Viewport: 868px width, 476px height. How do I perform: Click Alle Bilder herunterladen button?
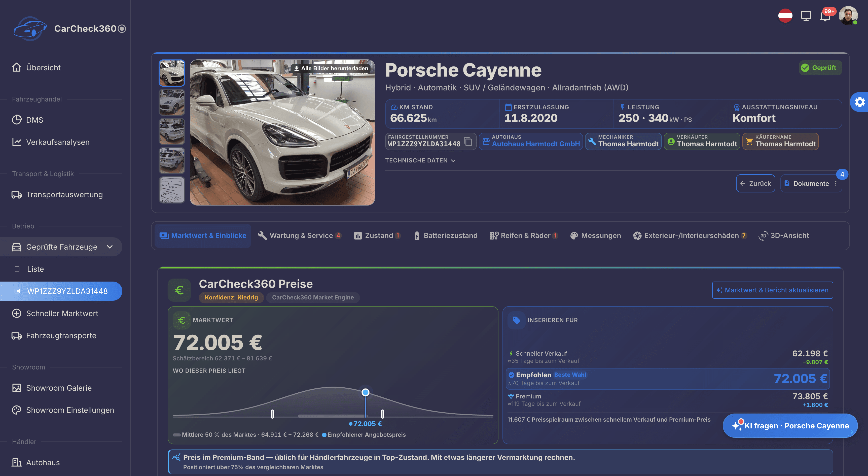tap(331, 68)
